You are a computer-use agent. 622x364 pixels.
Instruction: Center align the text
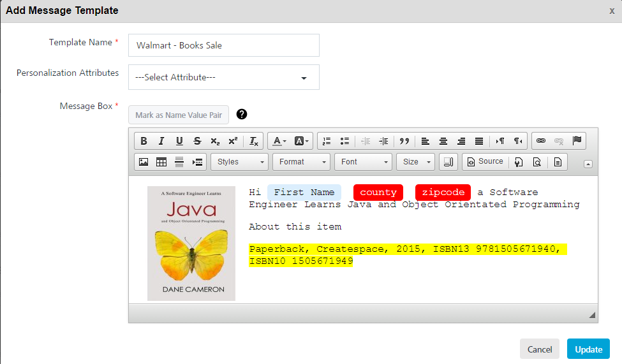click(443, 141)
